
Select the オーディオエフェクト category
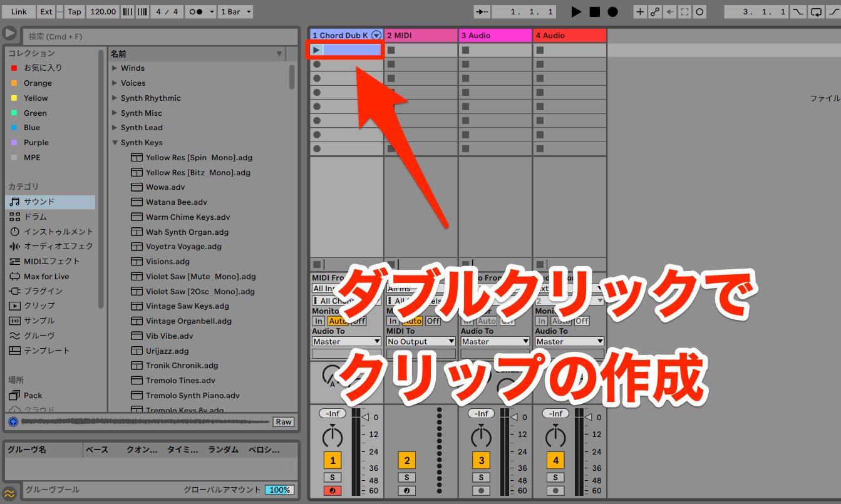click(50, 246)
